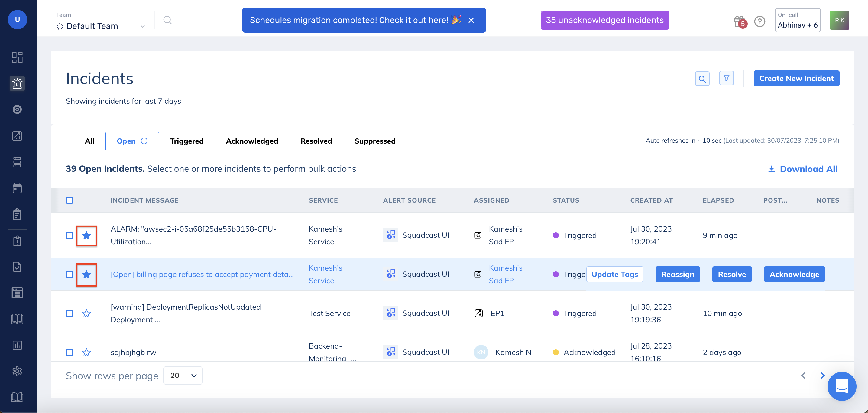This screenshot has width=868, height=413.
Task: Switch to the Resolved tab
Action: point(316,141)
